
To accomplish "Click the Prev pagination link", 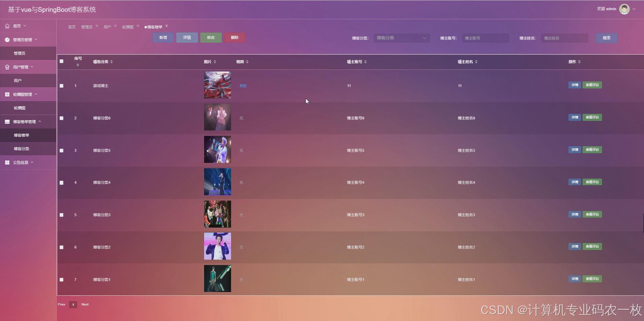I will [x=61, y=304].
